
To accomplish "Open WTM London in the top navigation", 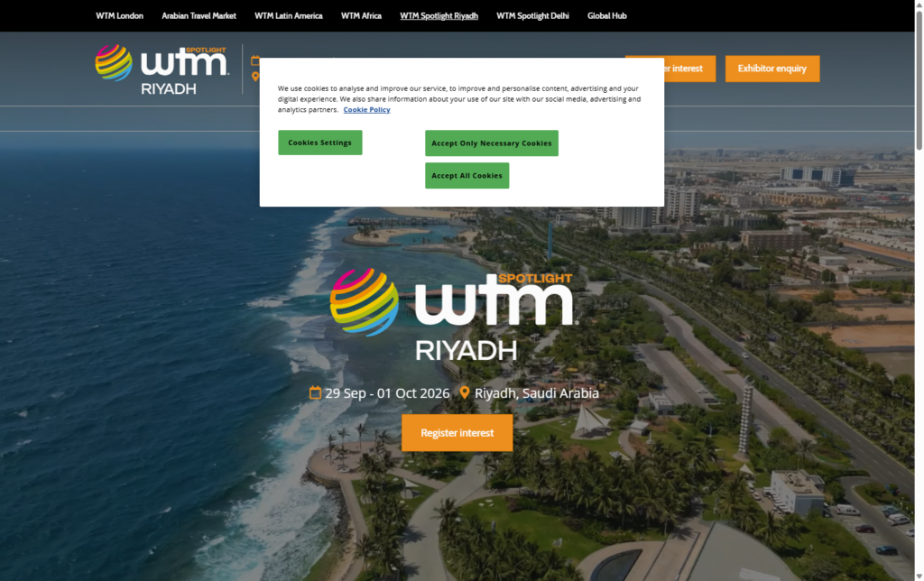I will (x=119, y=15).
